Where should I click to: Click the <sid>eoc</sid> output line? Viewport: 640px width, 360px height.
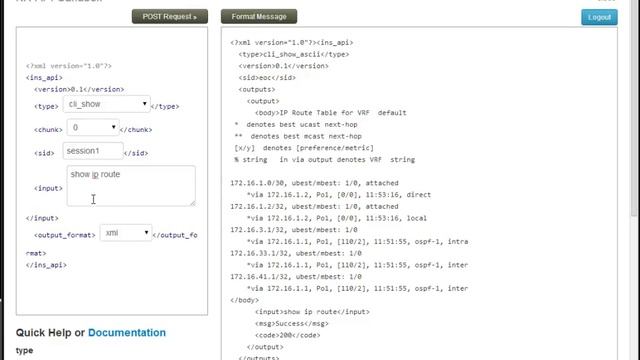coord(267,78)
